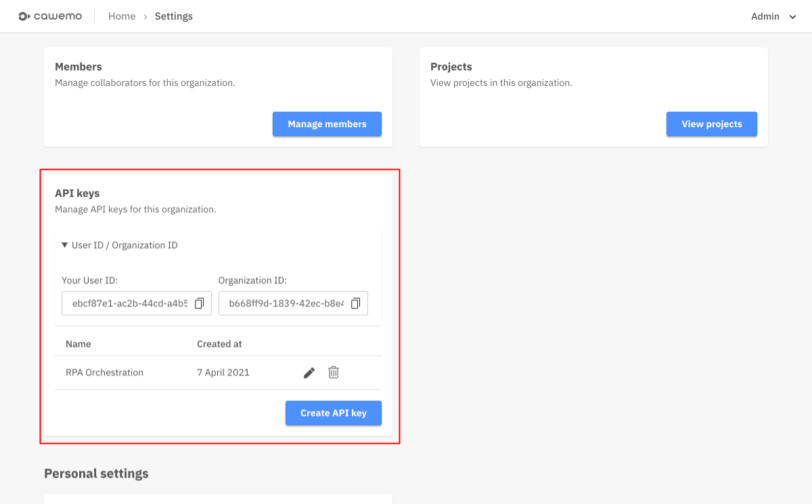Create a new API key
The width and height of the screenshot is (812, 504).
pyautogui.click(x=333, y=413)
